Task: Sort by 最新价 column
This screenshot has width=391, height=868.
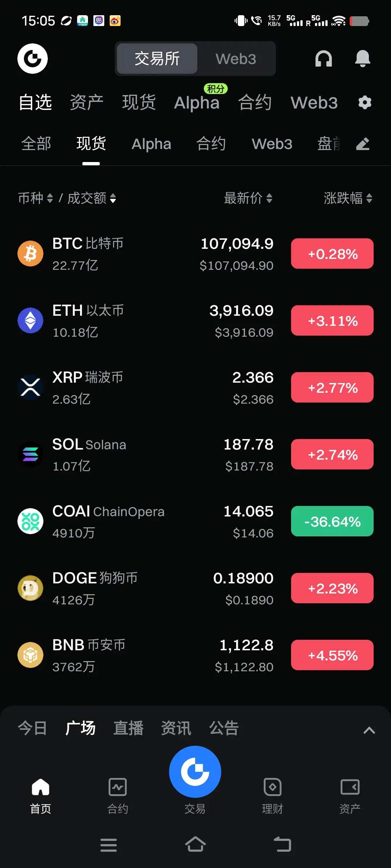Action: (248, 198)
